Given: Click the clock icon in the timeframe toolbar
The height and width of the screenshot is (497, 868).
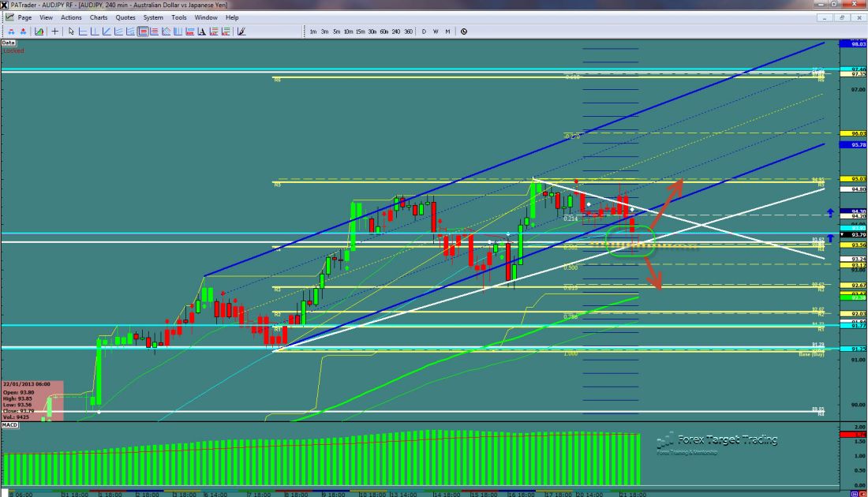Looking at the screenshot, I should [463, 32].
